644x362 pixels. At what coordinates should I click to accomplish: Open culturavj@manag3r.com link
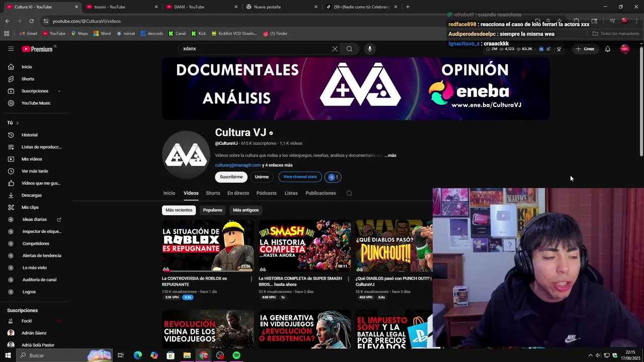click(x=238, y=165)
